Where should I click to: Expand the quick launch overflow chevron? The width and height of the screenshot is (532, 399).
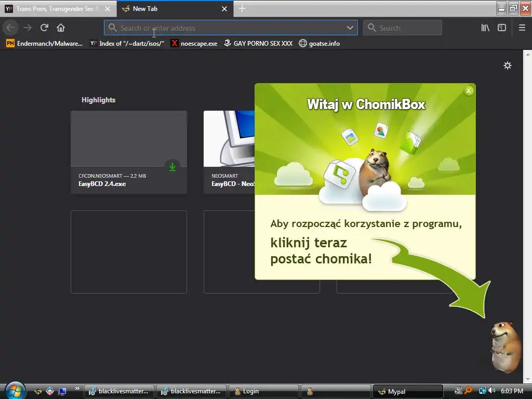[x=77, y=389]
